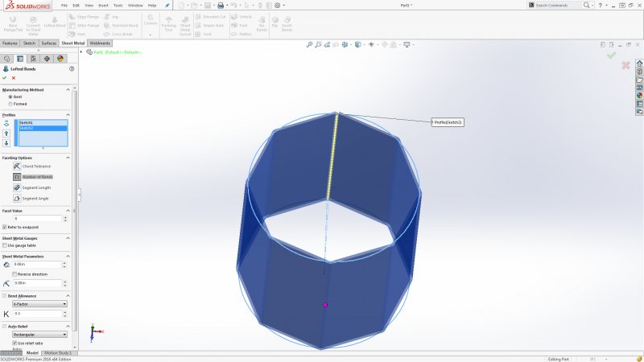Move profile up arrow button
This screenshot has width=644, height=362.
[6, 133]
